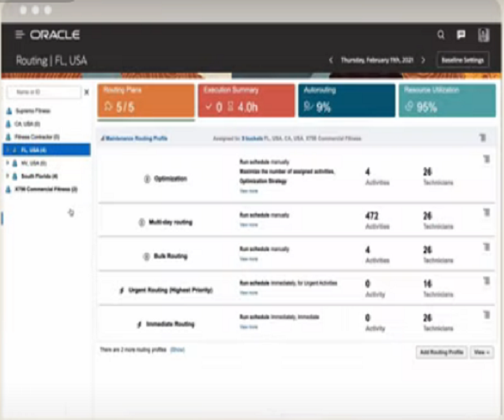Switch to the Autorouting tab

[346, 101]
